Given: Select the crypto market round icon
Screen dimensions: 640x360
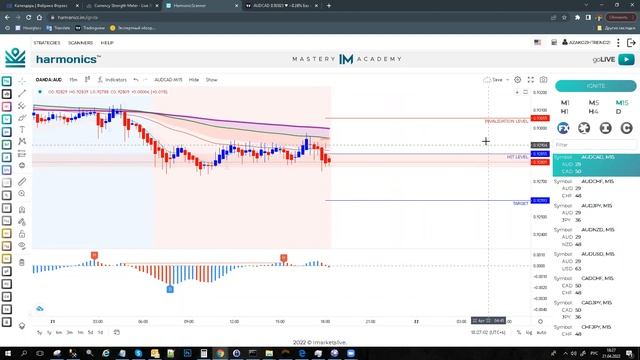Looking at the screenshot, I should pos(584,128).
